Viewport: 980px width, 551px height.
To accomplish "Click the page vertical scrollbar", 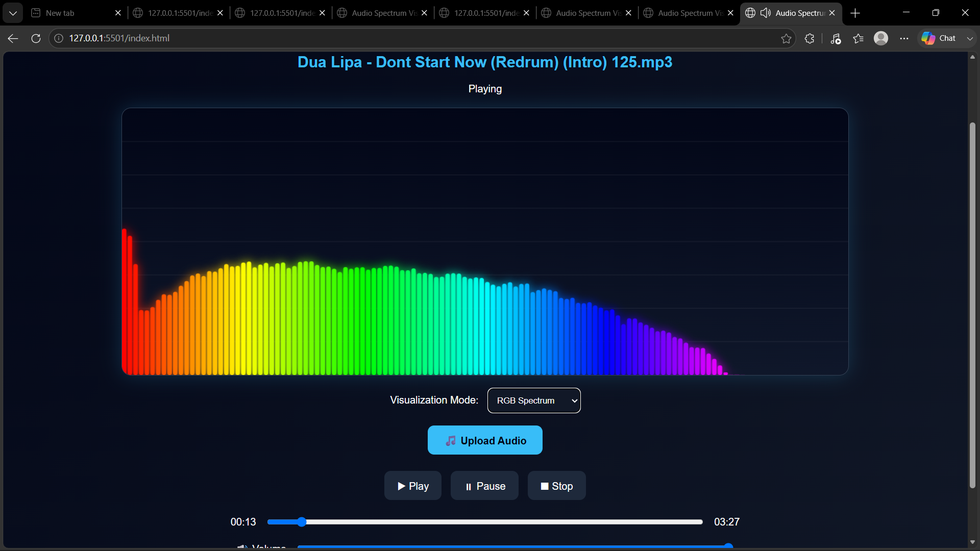I will pyautogui.click(x=972, y=305).
